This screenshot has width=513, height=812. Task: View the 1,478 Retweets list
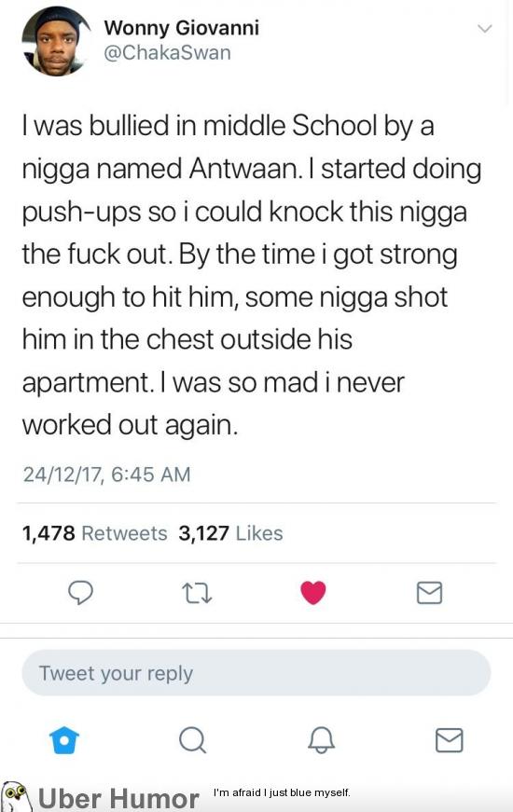tap(94, 533)
